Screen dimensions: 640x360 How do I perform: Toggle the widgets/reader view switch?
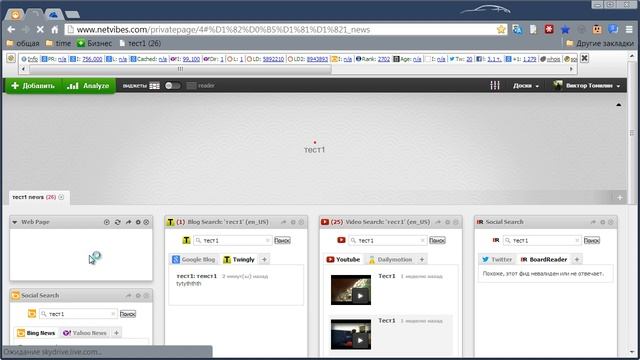pyautogui.click(x=172, y=86)
